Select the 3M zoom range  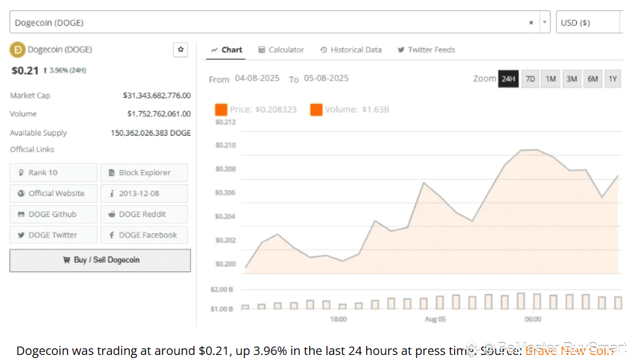[571, 79]
